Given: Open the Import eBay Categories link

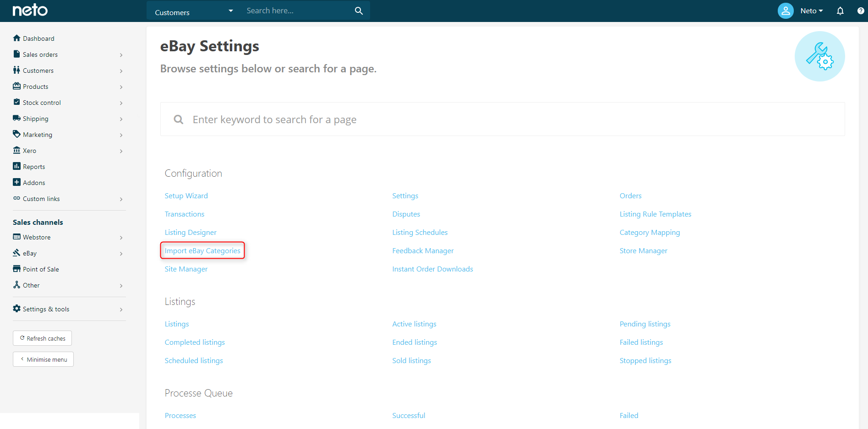Looking at the screenshot, I should [202, 250].
